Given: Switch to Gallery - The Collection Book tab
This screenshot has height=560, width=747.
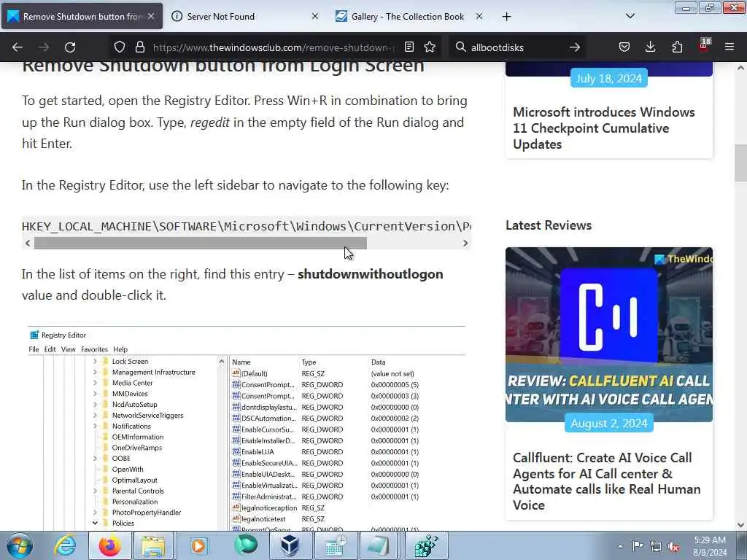Looking at the screenshot, I should coord(409,16).
